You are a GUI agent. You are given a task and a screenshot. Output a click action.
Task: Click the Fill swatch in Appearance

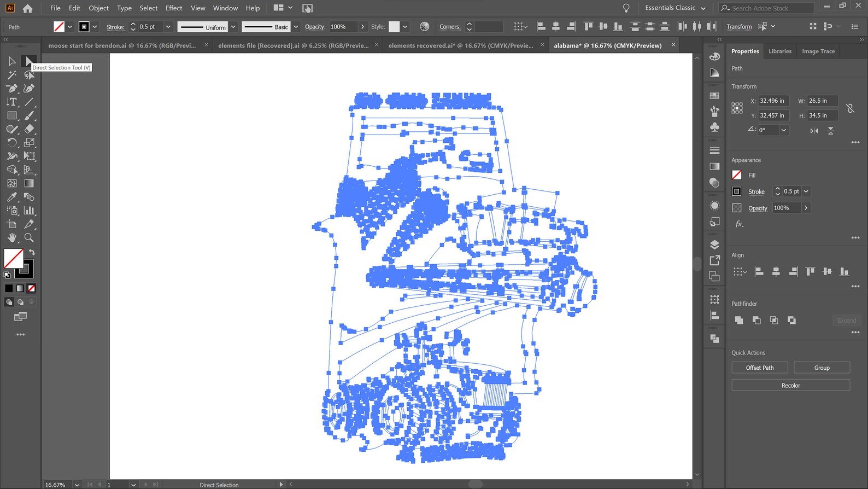(x=737, y=175)
